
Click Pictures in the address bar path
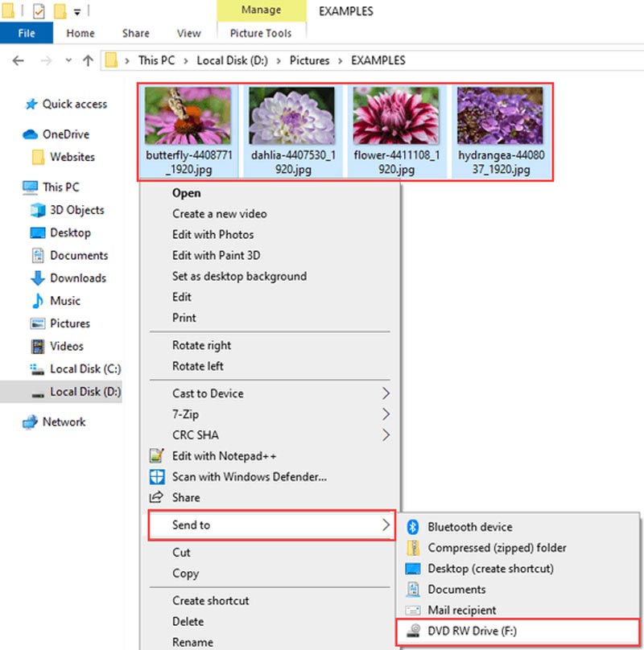[309, 60]
